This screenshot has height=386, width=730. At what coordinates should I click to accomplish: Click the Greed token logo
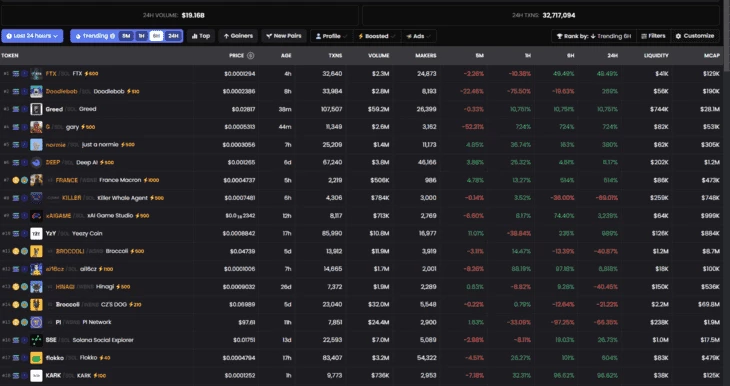pyautogui.click(x=36, y=109)
